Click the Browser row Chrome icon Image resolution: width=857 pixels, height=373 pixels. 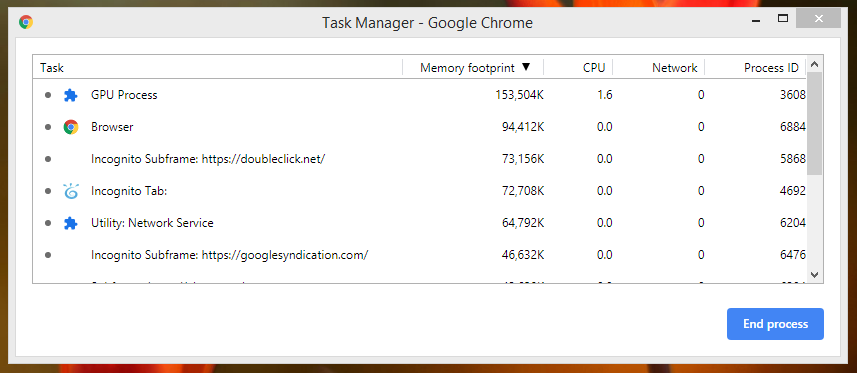(71, 127)
